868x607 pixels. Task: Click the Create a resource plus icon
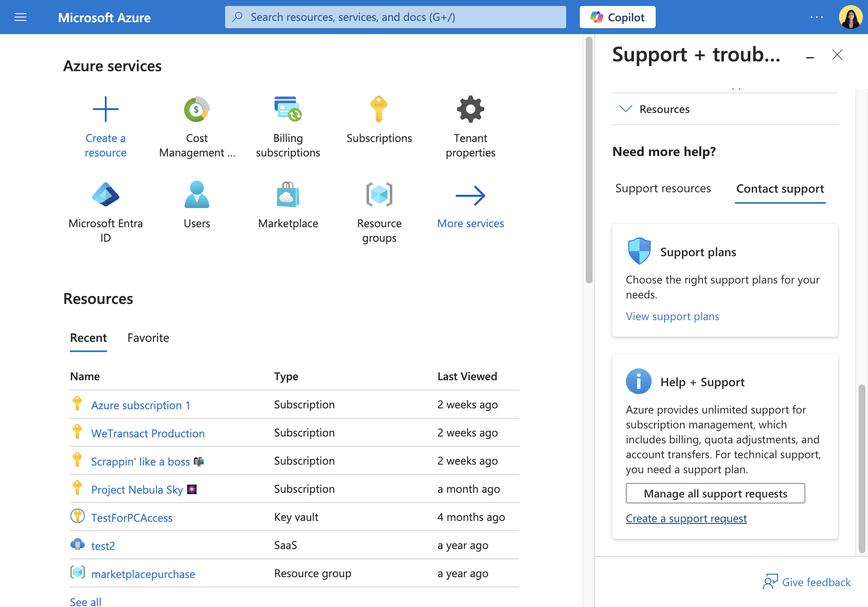106,109
